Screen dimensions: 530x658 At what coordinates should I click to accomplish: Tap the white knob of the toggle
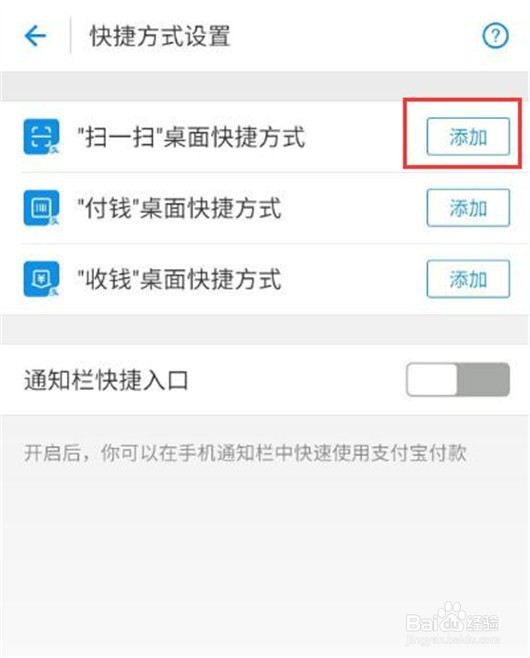coord(432,379)
